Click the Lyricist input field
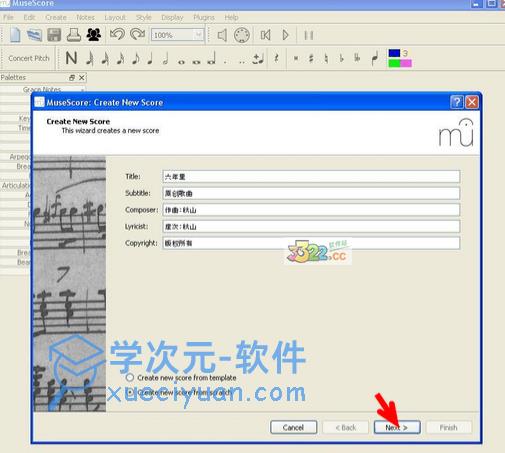 (311, 227)
